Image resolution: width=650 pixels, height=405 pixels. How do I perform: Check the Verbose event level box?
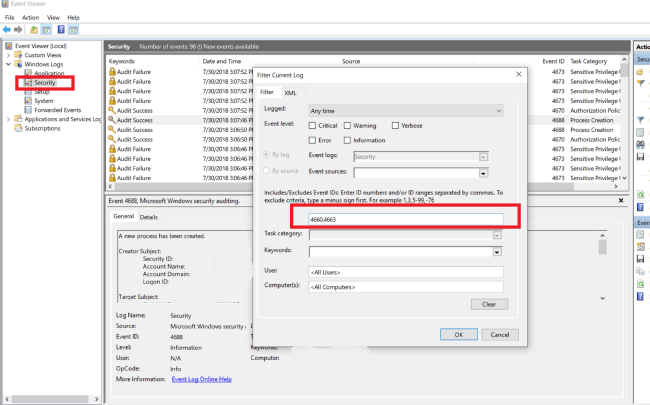click(x=395, y=126)
